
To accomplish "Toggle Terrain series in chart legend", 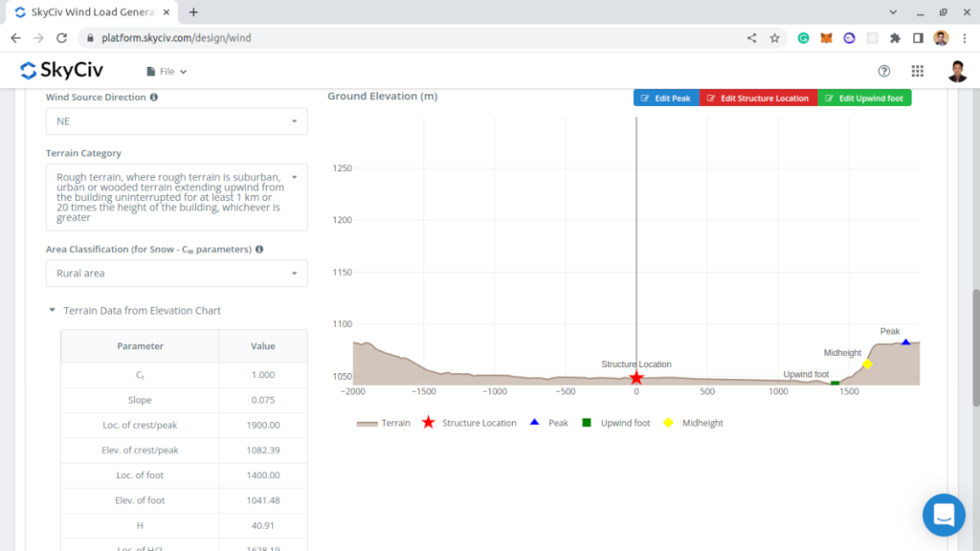I will [x=383, y=423].
